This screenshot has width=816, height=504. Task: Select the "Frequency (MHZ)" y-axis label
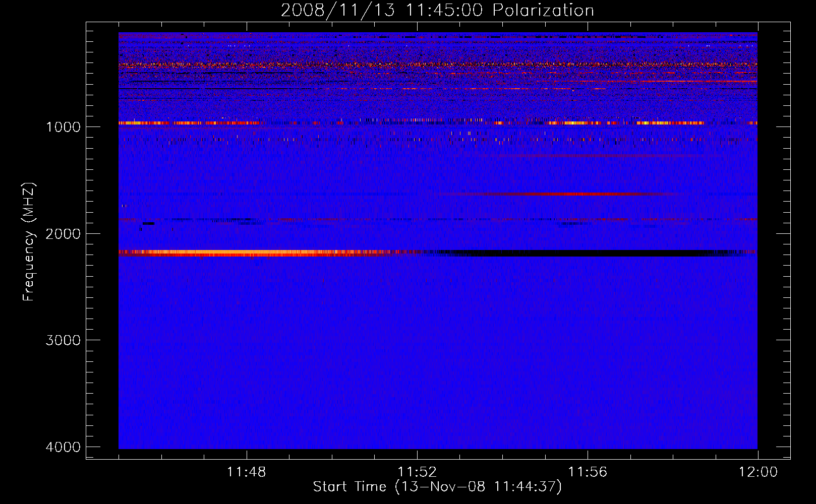pyautogui.click(x=29, y=242)
